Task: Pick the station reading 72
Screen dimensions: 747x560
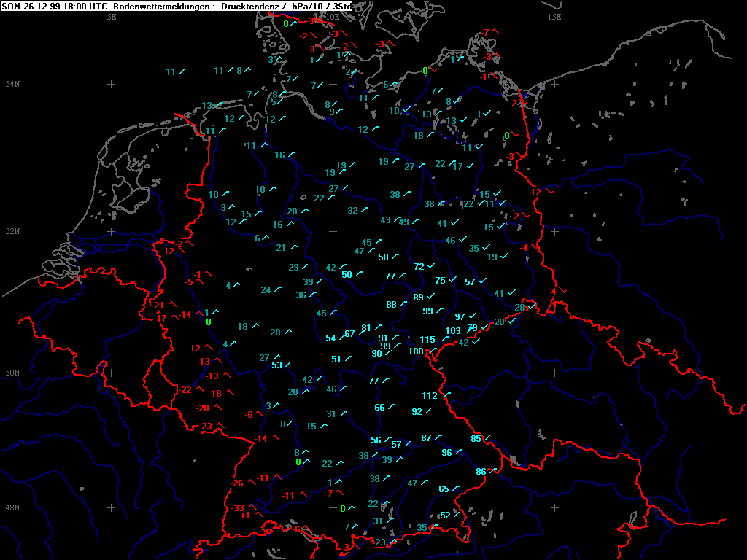Action: pos(419,267)
